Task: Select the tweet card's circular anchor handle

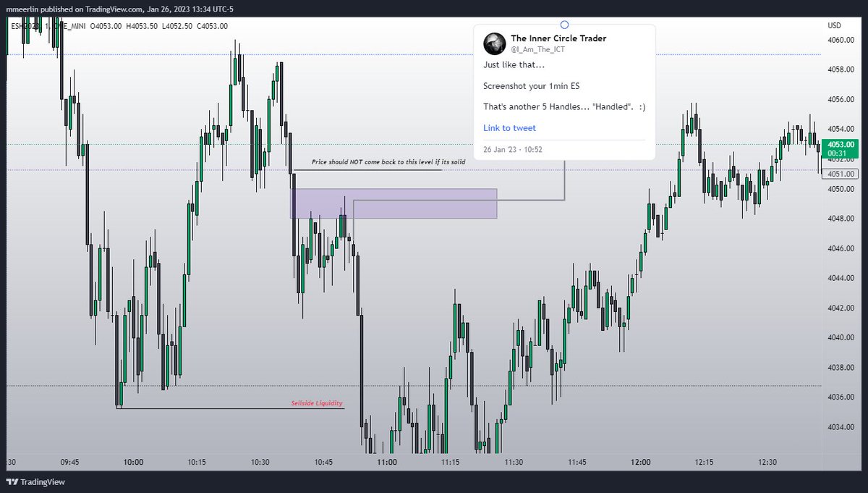Action: [564, 25]
